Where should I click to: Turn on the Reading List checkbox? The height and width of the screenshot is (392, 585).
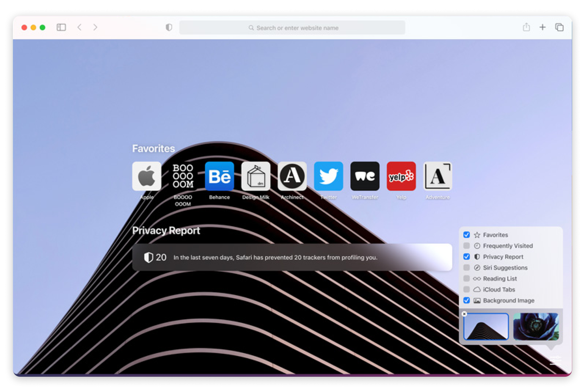point(466,279)
